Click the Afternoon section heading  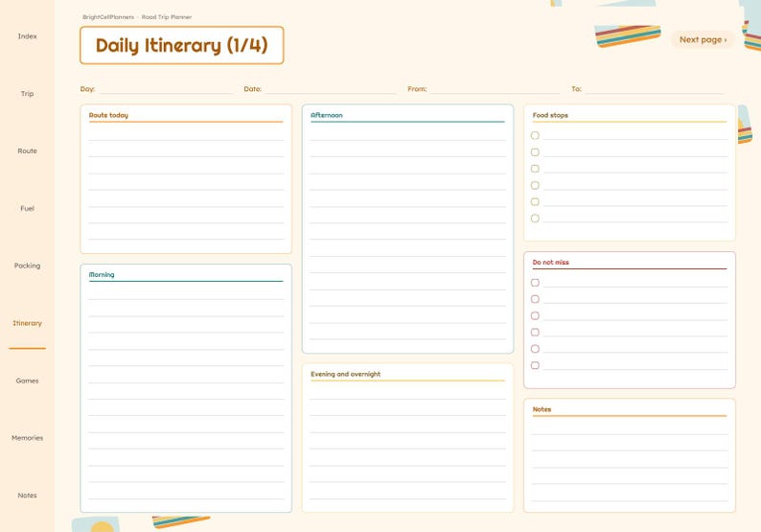[x=327, y=115]
